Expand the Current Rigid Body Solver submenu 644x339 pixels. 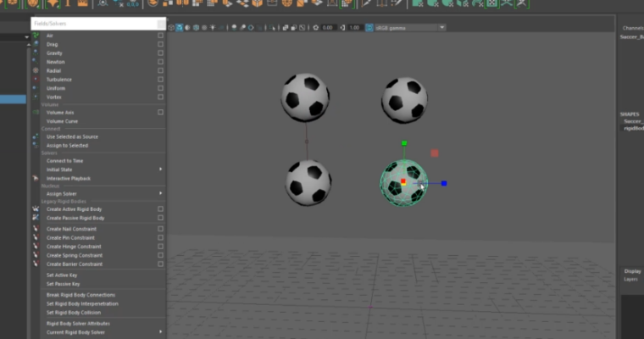161,332
